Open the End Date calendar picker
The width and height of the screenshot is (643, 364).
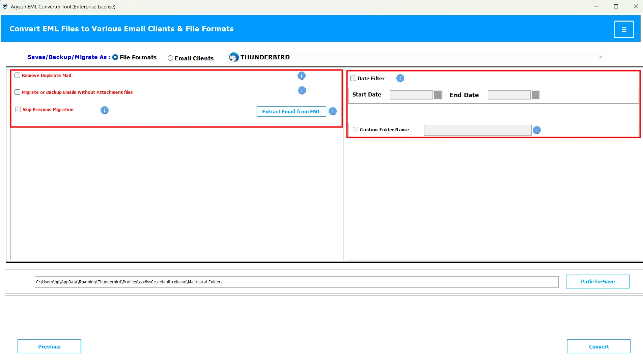pos(535,95)
